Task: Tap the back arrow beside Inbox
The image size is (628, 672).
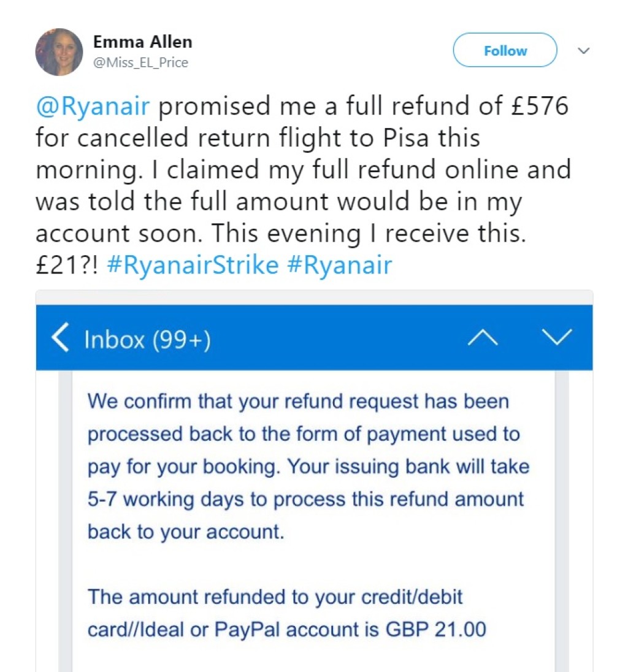Action: point(59,338)
